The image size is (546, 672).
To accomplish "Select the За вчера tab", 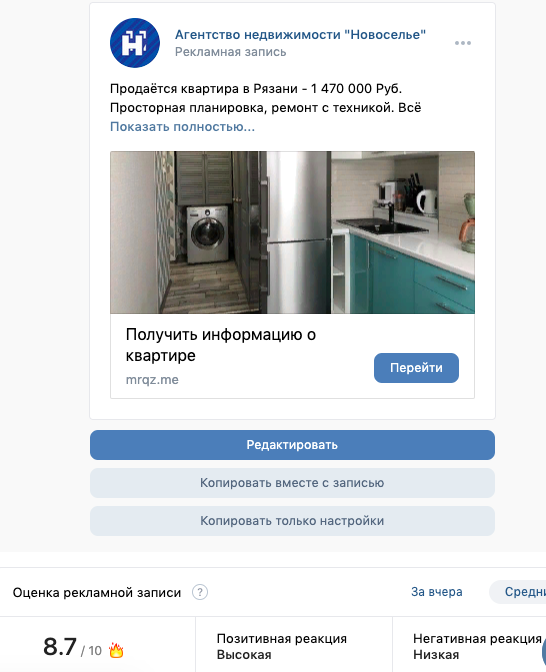I will click(437, 592).
